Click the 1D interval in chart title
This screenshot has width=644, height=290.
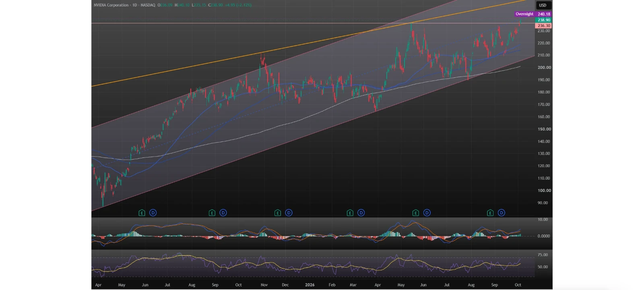point(135,5)
